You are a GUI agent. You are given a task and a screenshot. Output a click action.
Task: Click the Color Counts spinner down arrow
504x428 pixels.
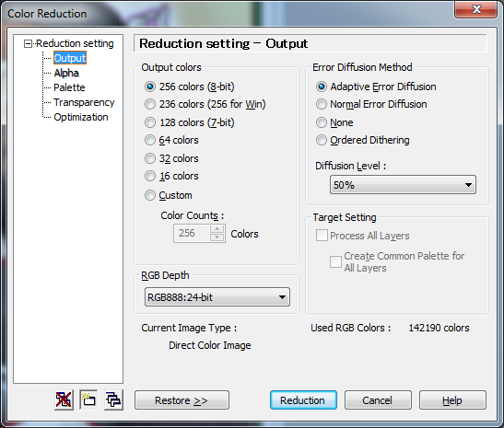point(217,237)
